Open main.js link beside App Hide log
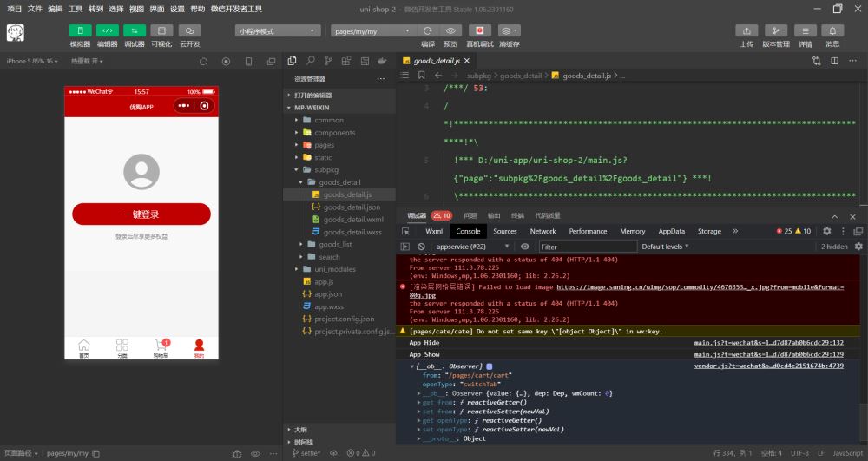This screenshot has height=461, width=868. [x=768, y=343]
